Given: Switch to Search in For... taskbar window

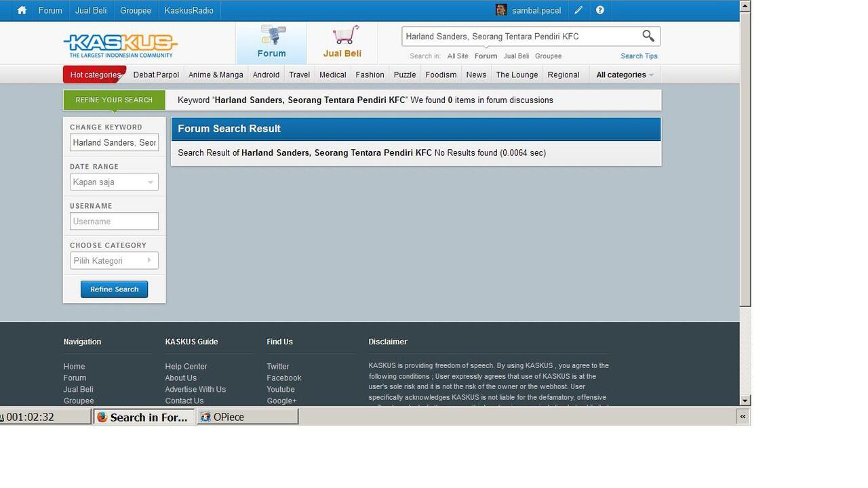Looking at the screenshot, I should [x=144, y=417].
